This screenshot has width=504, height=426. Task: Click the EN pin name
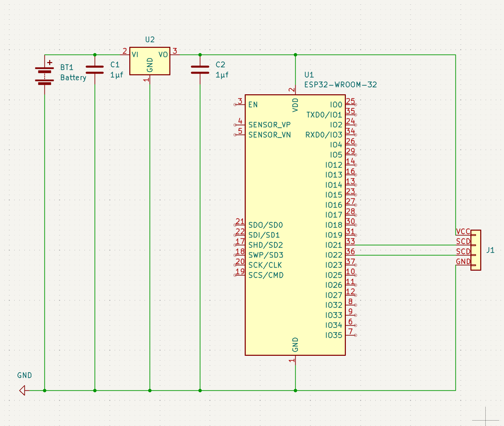(x=253, y=104)
